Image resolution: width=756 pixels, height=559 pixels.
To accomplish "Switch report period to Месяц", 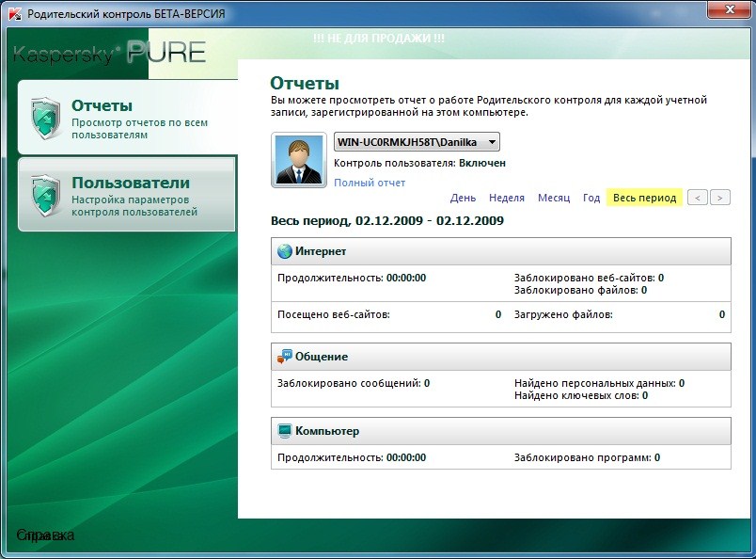I will [x=554, y=198].
